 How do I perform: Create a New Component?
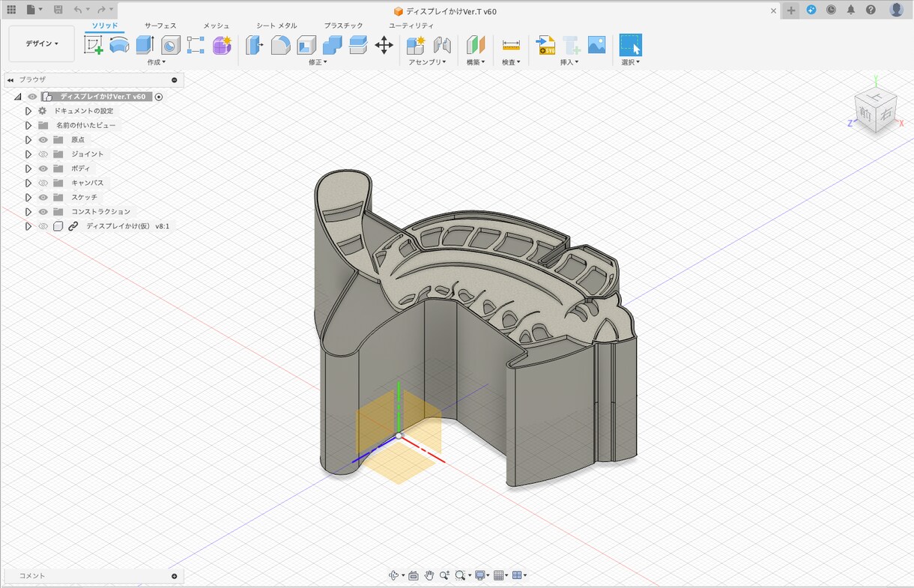click(x=416, y=45)
